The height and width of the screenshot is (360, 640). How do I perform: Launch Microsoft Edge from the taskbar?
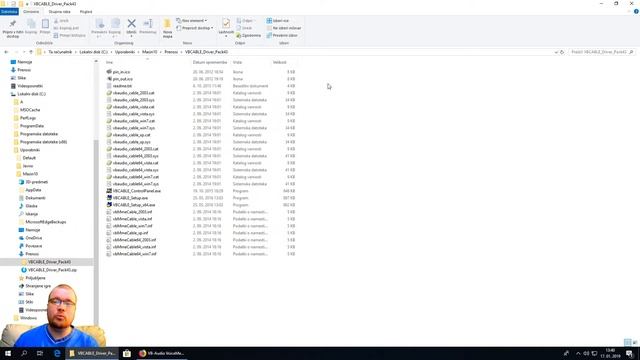tap(57, 353)
